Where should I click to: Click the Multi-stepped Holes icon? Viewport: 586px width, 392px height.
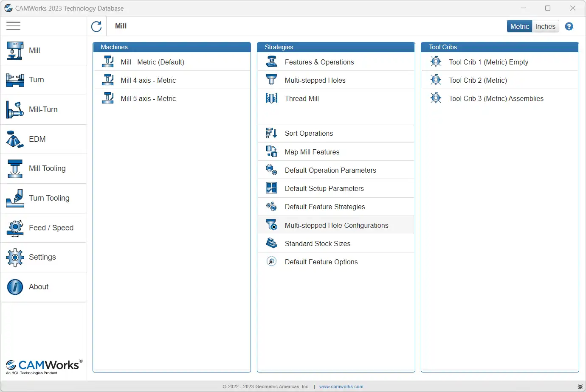[x=271, y=80]
